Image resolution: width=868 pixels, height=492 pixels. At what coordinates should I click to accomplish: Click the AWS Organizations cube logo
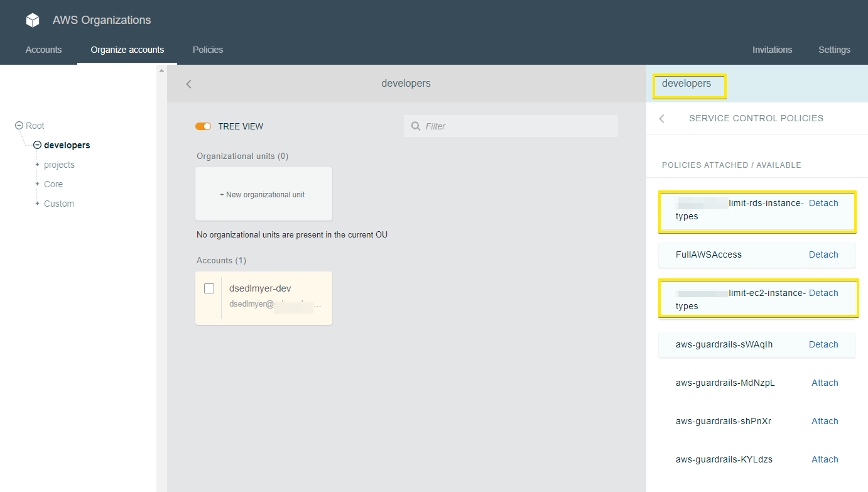pyautogui.click(x=32, y=19)
